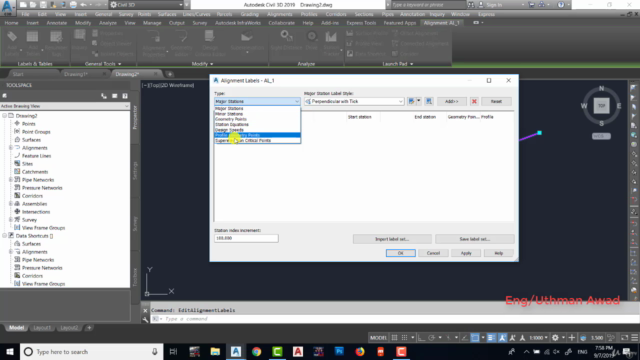The width and height of the screenshot is (640, 360).
Task: Open the Civil 3D workspace dropdown
Action: 147,5
